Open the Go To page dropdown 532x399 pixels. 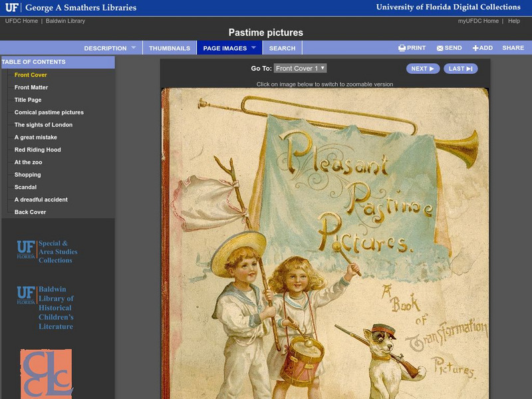(x=300, y=68)
